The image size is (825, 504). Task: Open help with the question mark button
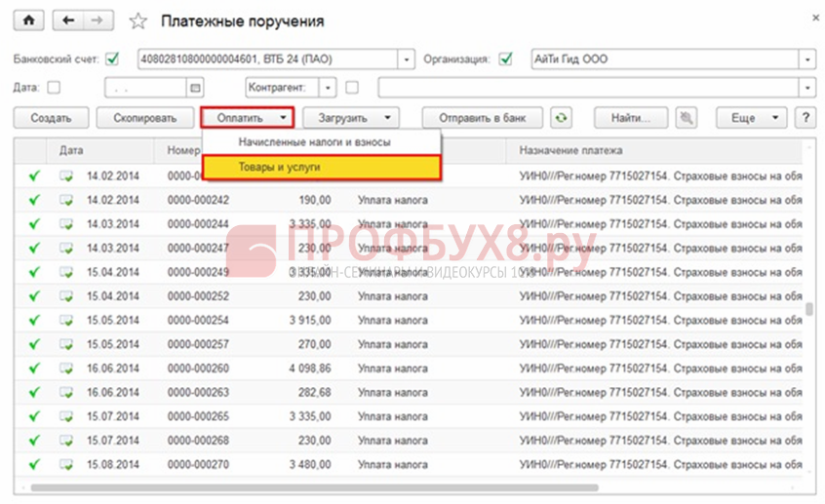coord(805,118)
